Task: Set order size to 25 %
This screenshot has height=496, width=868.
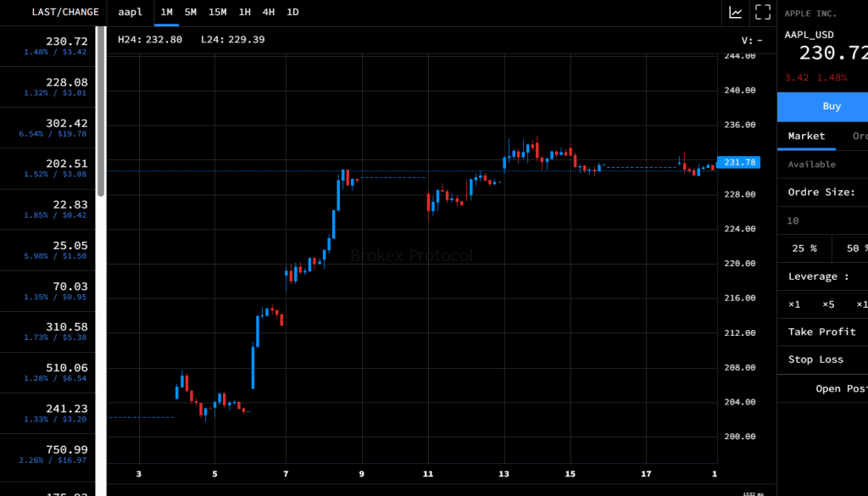Action: (x=804, y=248)
